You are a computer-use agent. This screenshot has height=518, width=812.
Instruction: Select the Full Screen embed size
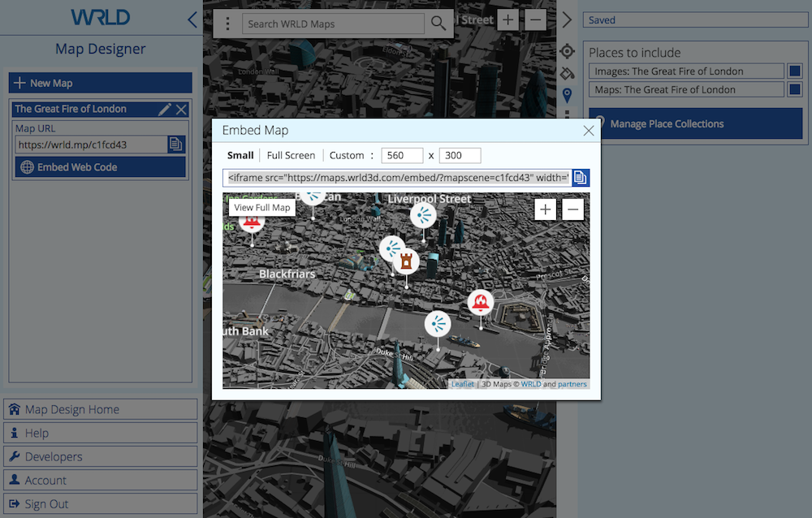(291, 155)
